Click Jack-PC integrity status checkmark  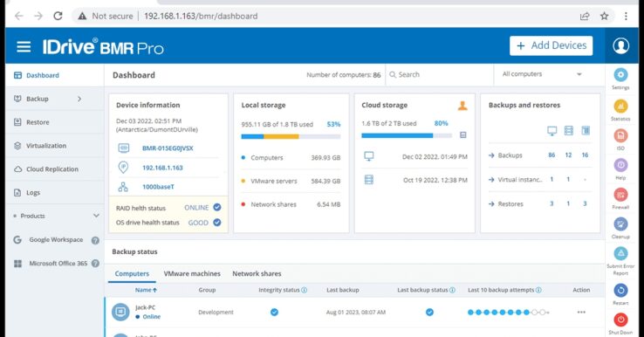[x=274, y=313]
